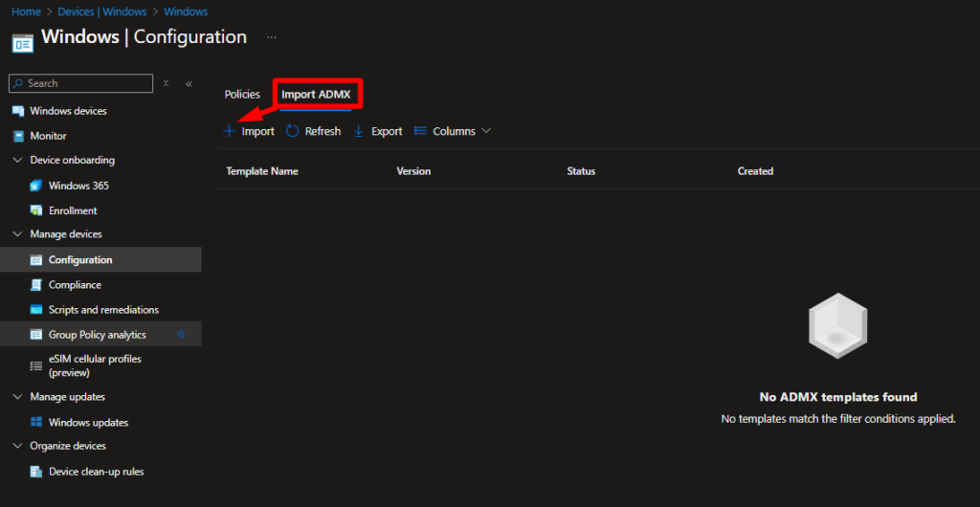Viewport: 980px width, 507px height.
Task: Click the Scripts and remediations icon
Action: point(37,310)
